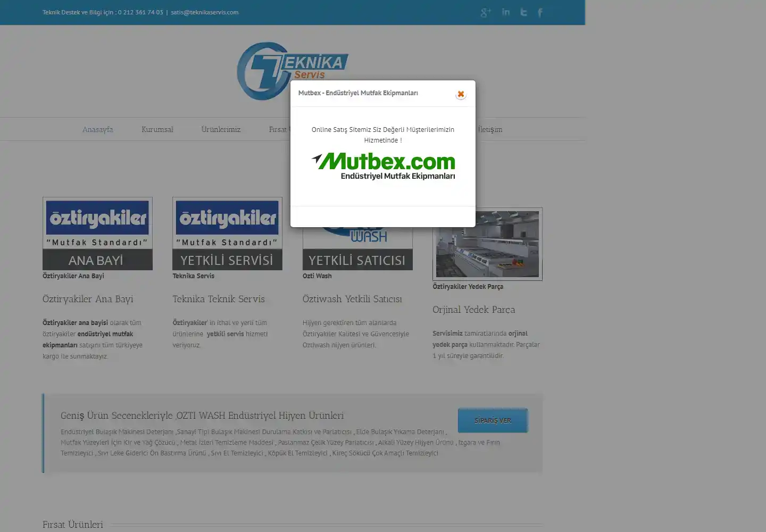This screenshot has height=532, width=766.
Task: Go to the Anasayfa menu item
Action: (97, 129)
